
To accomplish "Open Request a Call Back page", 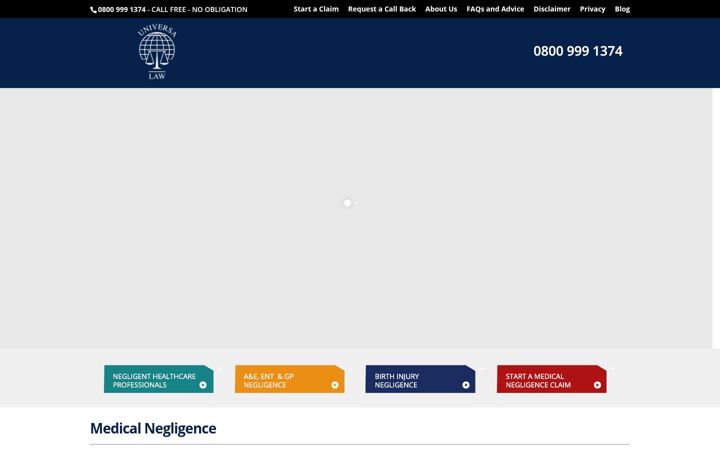I will click(x=382, y=9).
